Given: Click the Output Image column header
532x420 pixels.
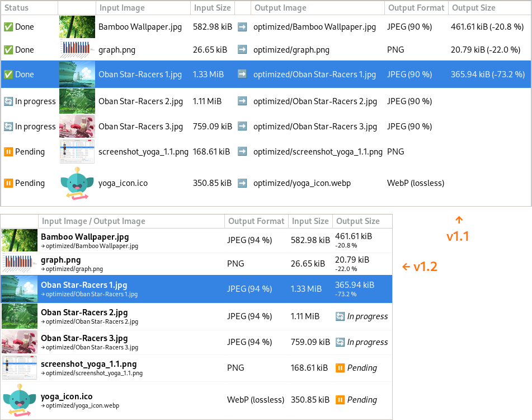Looking at the screenshot, I should (x=280, y=8).
